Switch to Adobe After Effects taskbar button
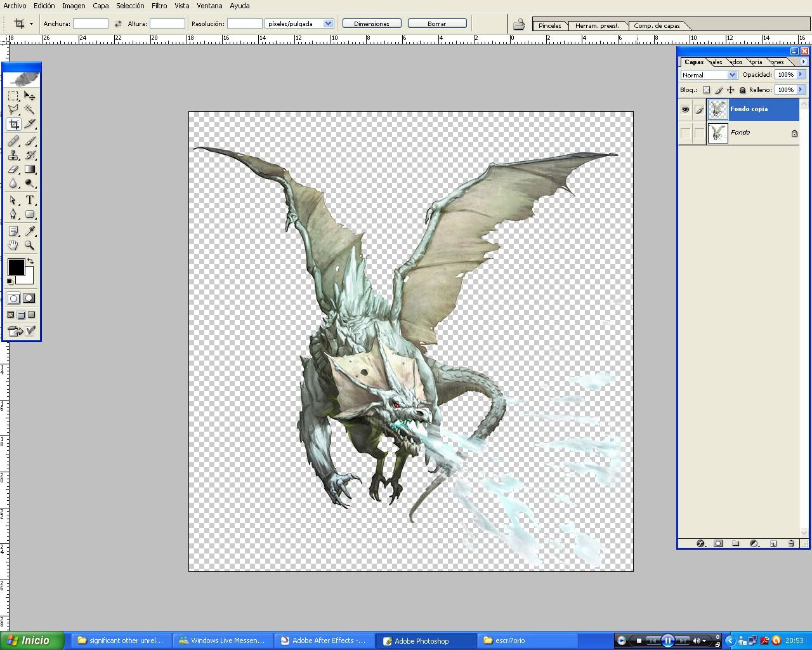The image size is (812, 650). (324, 640)
